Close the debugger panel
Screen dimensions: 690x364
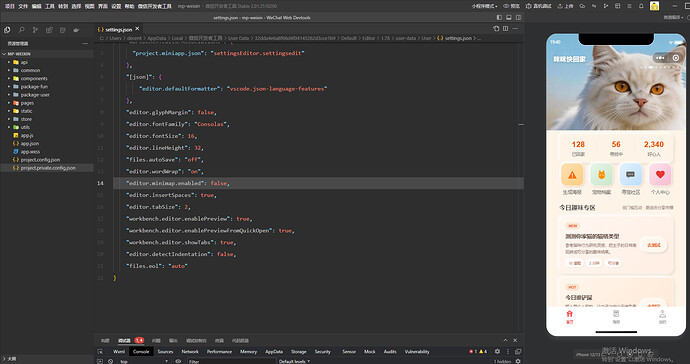pos(515,340)
